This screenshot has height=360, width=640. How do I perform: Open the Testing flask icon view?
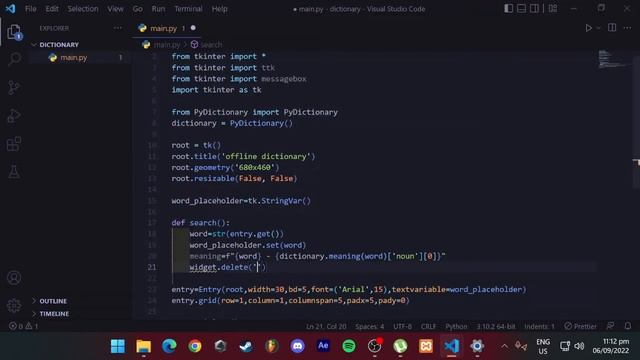click(x=14, y=172)
